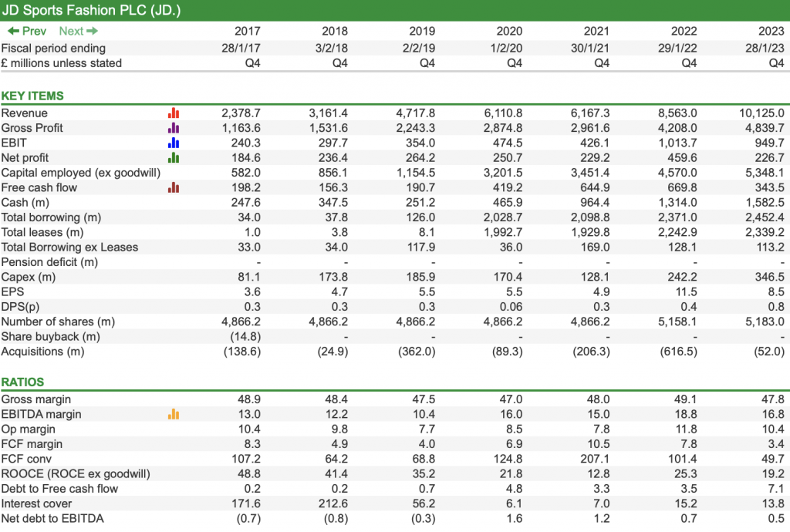Click the 2023 column header
Screen dimensions: 790x532
tap(771, 32)
